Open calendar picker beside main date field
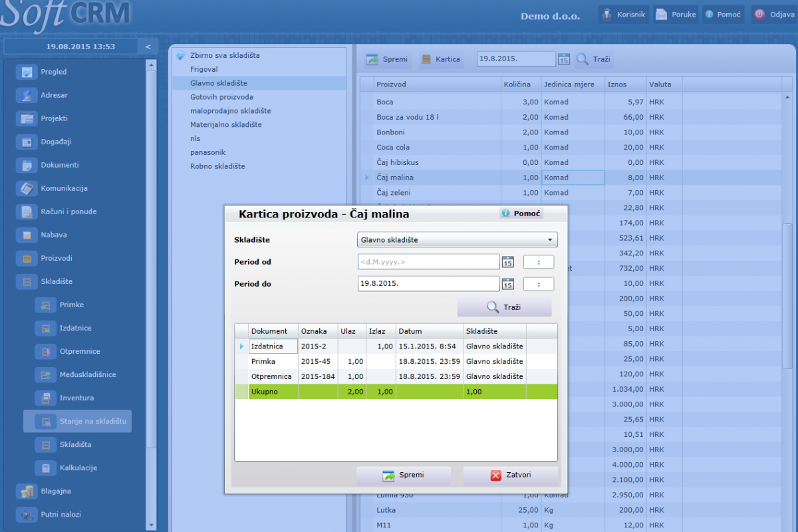The image size is (798, 532). pyautogui.click(x=564, y=59)
